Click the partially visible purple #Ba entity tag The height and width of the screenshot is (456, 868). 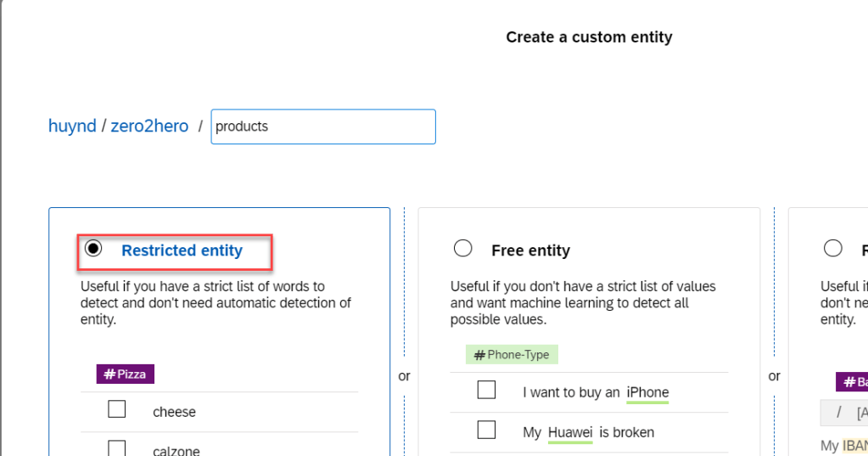coord(852,382)
